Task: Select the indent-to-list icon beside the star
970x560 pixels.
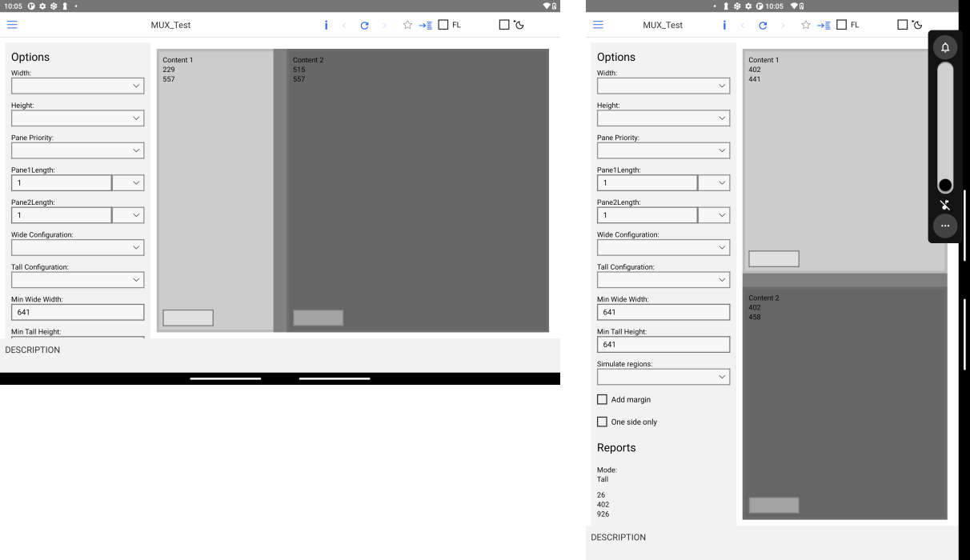Action: (427, 25)
